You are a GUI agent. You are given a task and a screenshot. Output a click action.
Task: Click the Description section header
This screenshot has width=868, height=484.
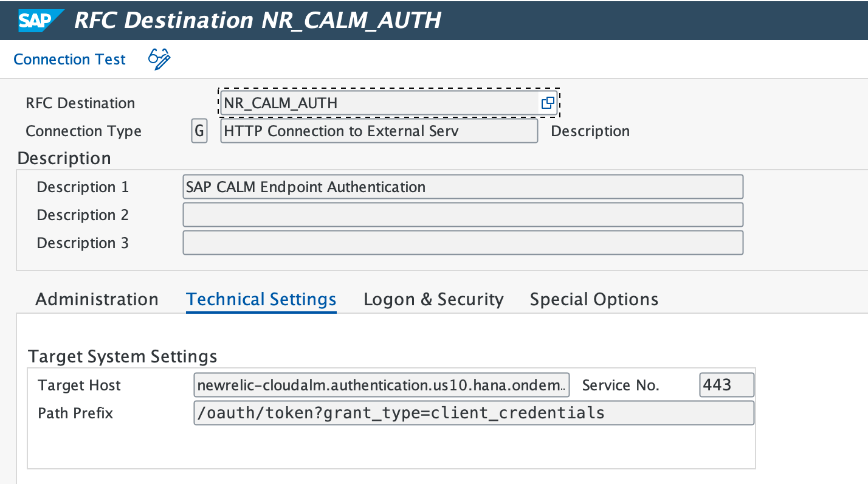tap(64, 158)
